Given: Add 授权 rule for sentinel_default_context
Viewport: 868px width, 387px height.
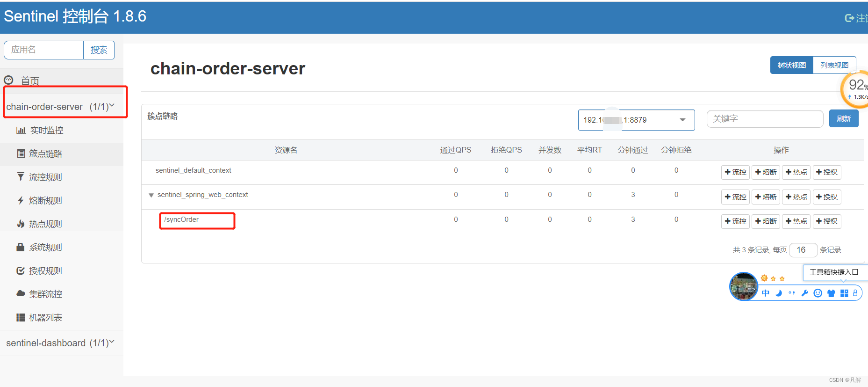Looking at the screenshot, I should tap(827, 172).
